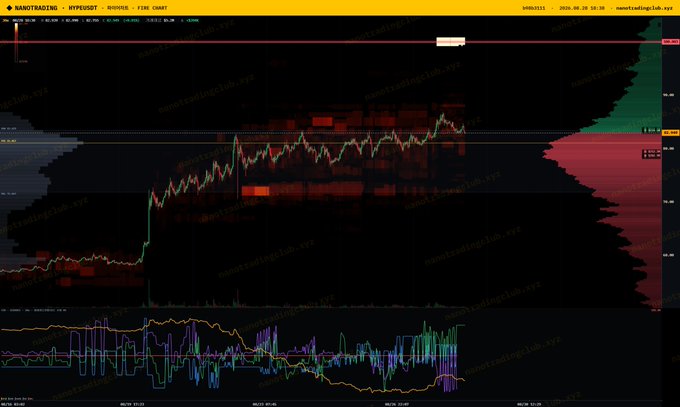Open the nanotradingclub.xyz link in the header
Image resolution: width=680 pixels, height=407 pixels.
tap(644, 8)
